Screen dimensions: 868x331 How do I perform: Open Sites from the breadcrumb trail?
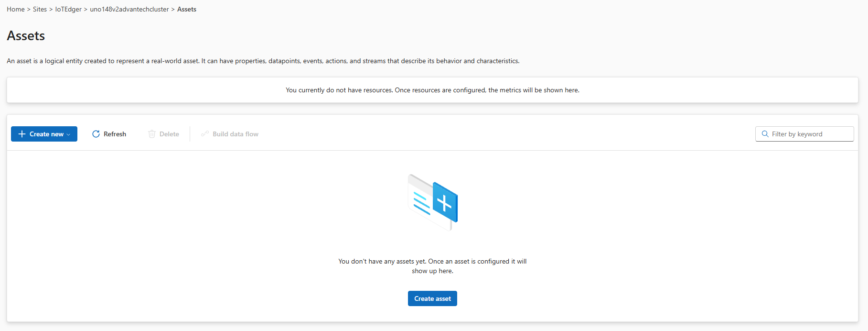click(40, 9)
